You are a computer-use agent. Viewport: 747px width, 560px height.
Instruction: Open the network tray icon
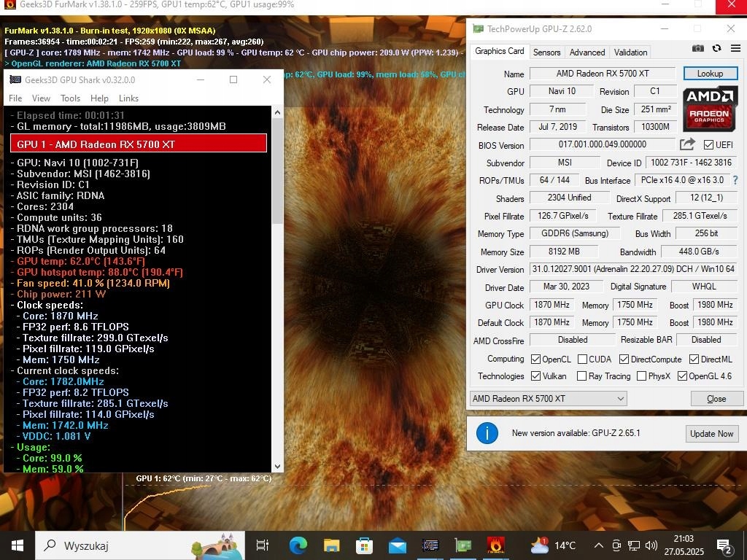tap(634, 545)
